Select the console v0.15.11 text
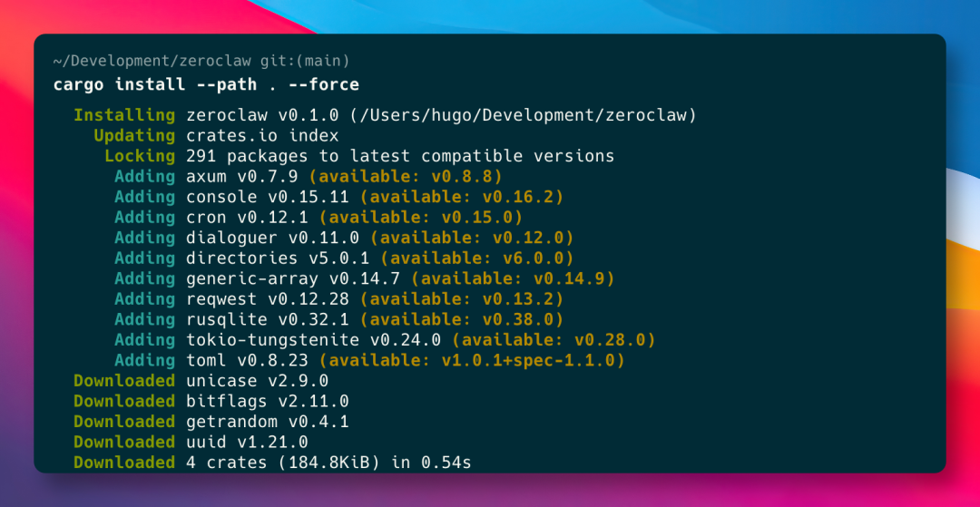Screen dimensions: 980x507 click(x=268, y=198)
